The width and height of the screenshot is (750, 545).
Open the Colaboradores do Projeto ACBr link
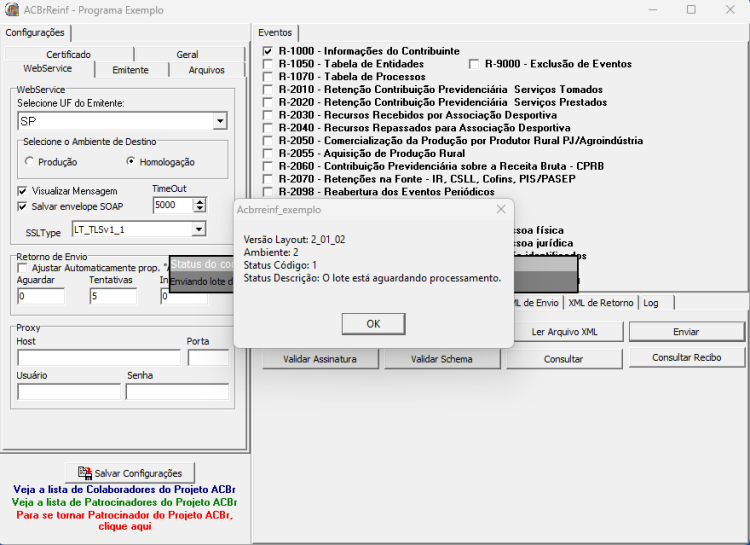[124, 489]
